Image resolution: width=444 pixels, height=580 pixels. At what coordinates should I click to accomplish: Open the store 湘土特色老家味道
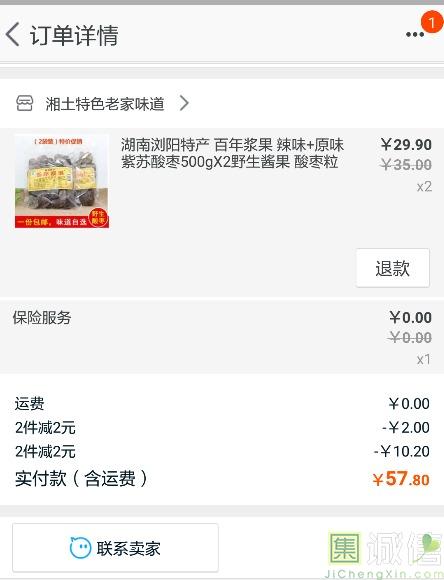[105, 104]
